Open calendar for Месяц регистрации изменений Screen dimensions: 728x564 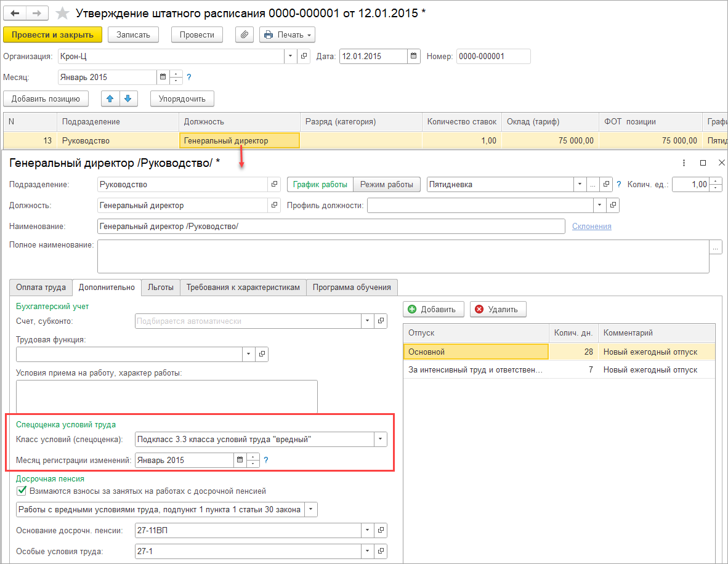[x=240, y=460]
